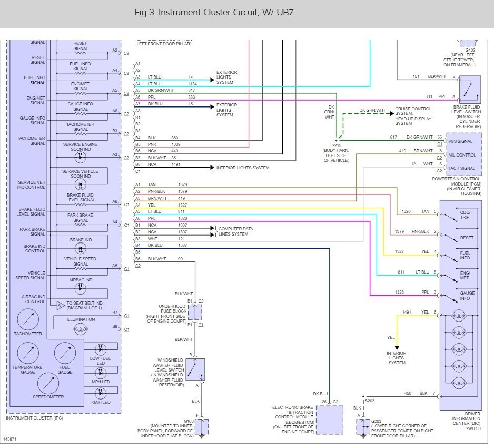Click the MPH LED diode symbol
The height and width of the screenshot is (448, 494).
click(x=101, y=373)
